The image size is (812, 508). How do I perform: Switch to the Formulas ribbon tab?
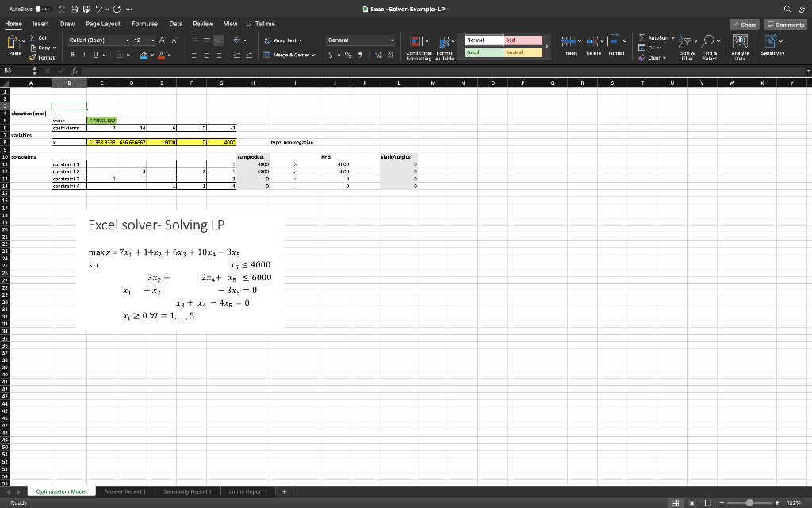point(144,24)
